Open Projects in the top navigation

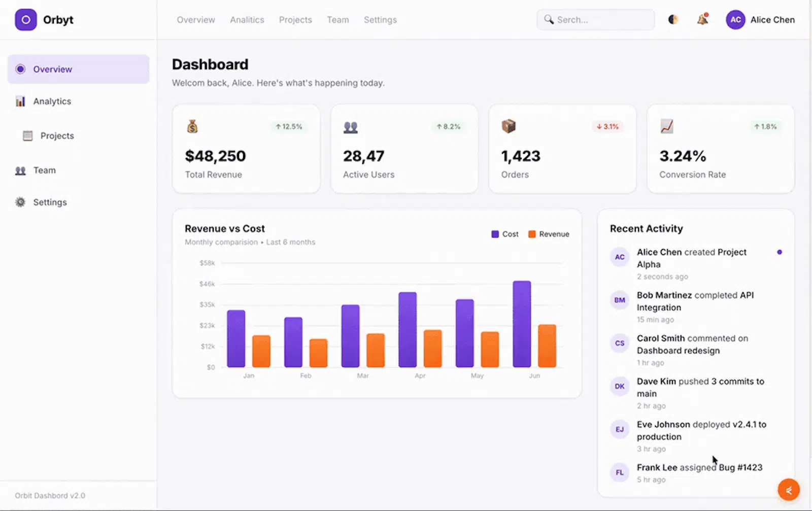(295, 20)
